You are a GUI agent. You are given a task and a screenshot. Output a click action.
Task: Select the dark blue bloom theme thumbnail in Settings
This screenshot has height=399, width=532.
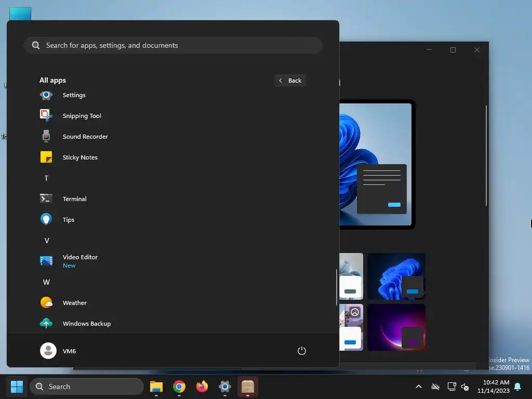pos(396,276)
